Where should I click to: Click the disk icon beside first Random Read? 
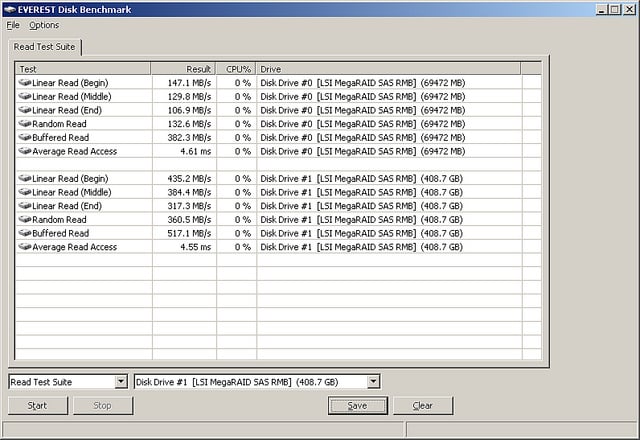click(x=24, y=124)
